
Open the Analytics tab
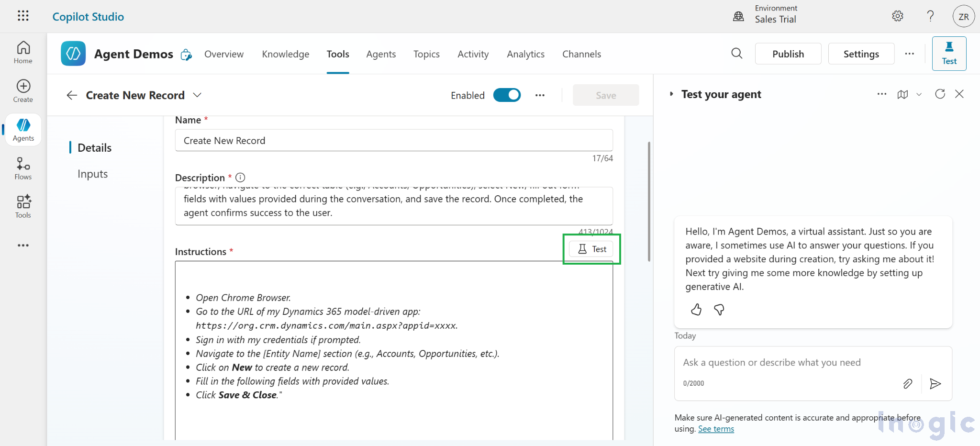pyautogui.click(x=526, y=54)
